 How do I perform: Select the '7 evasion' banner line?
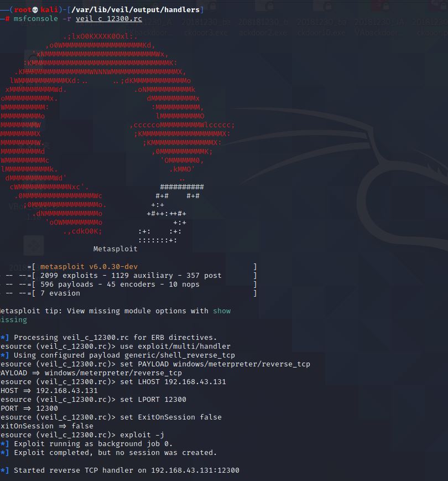(60, 293)
